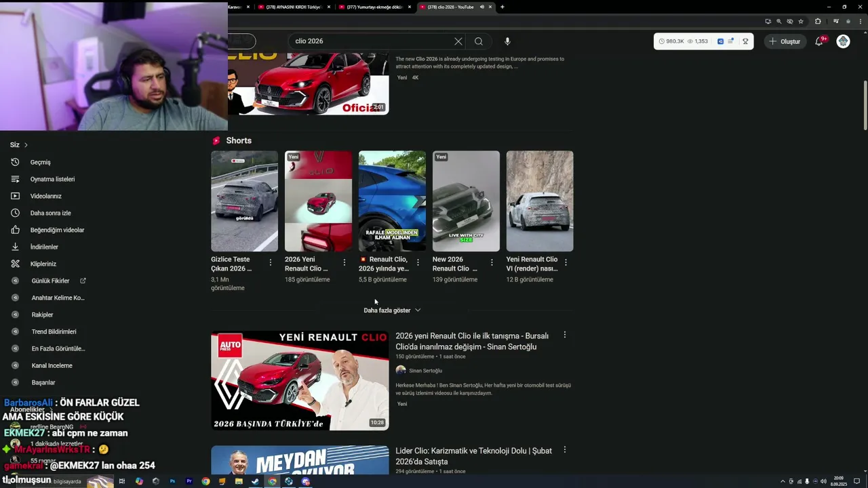Open Photoshop from the taskbar

(x=172, y=481)
